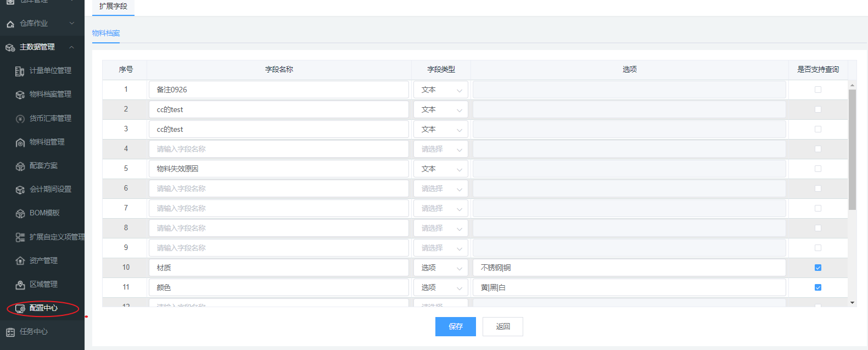Click the 保存 button
This screenshot has width=868, height=350.
click(455, 326)
